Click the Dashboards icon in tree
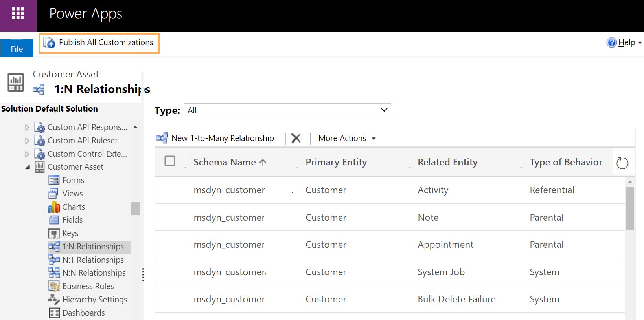Screen dimensions: 644x320 (x=54, y=313)
